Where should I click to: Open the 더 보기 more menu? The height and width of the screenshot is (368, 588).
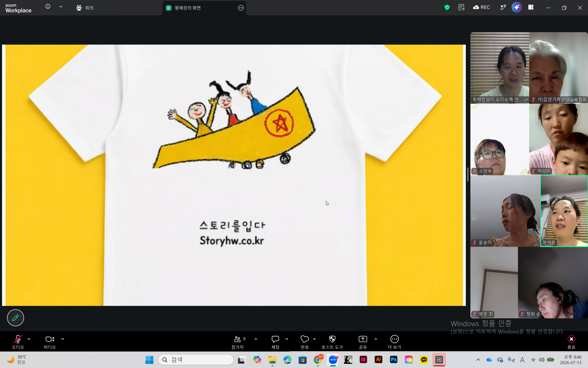pyautogui.click(x=394, y=342)
